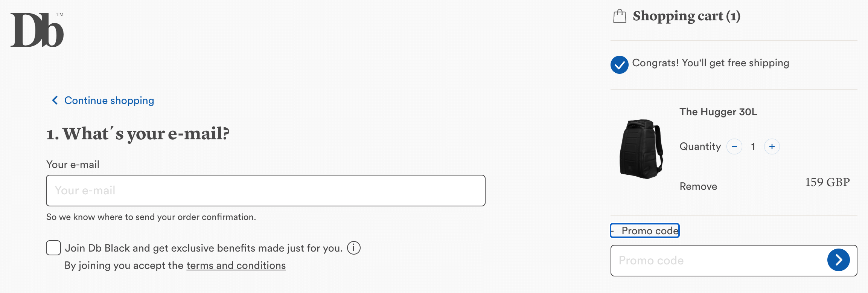Click the plus icon to increase quantity
Image resolution: width=868 pixels, height=293 pixels.
pyautogui.click(x=772, y=146)
